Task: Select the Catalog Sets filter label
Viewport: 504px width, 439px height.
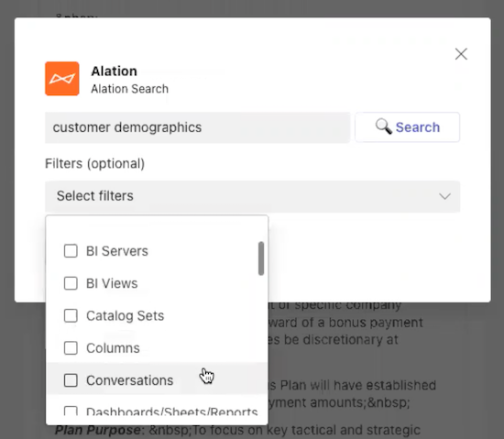Action: 125,315
